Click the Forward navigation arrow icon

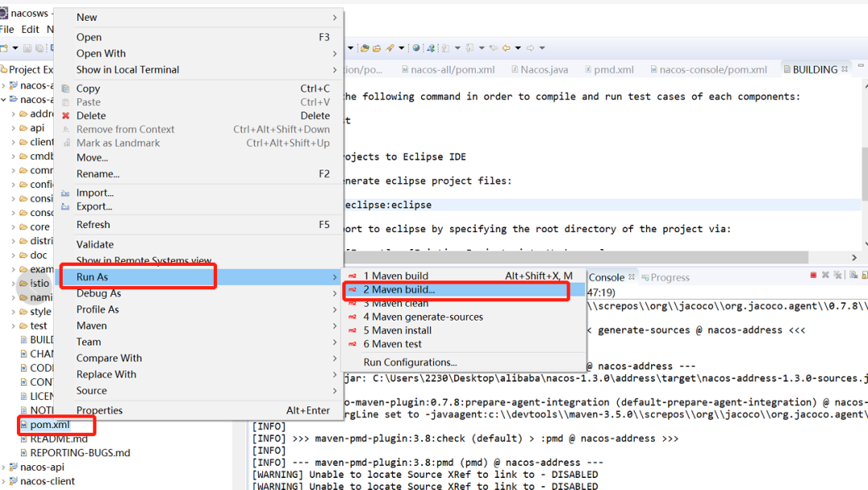click(x=530, y=48)
